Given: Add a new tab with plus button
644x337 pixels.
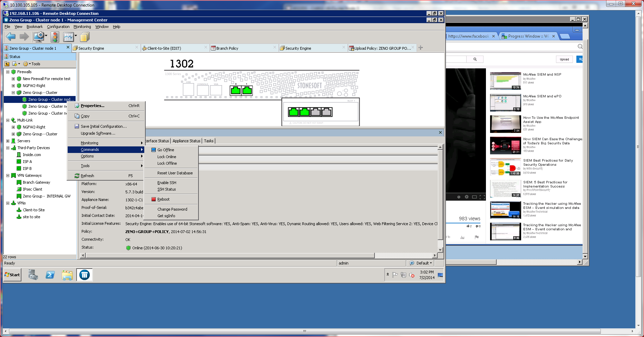Looking at the screenshot, I should point(421,48).
